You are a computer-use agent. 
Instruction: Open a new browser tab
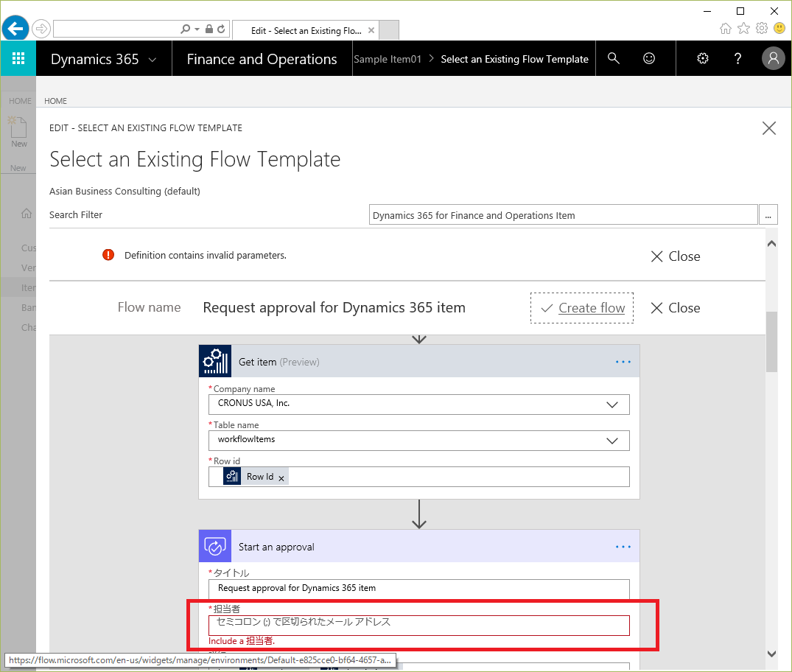click(389, 29)
